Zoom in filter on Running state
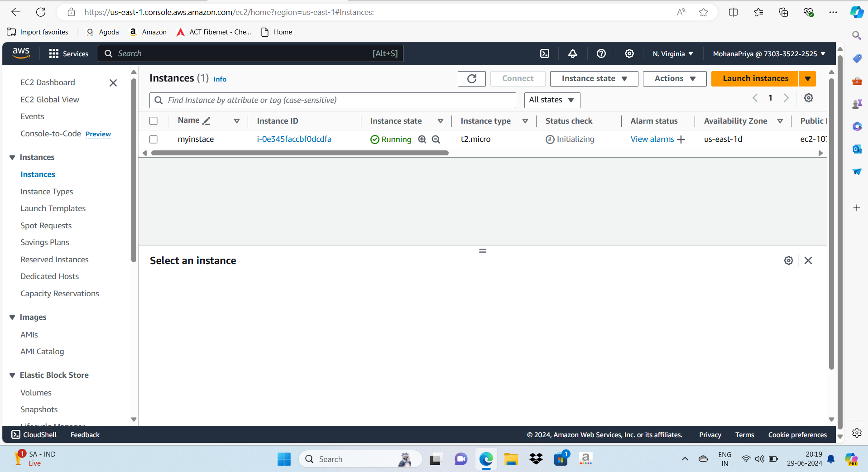This screenshot has width=868, height=472. (x=422, y=140)
